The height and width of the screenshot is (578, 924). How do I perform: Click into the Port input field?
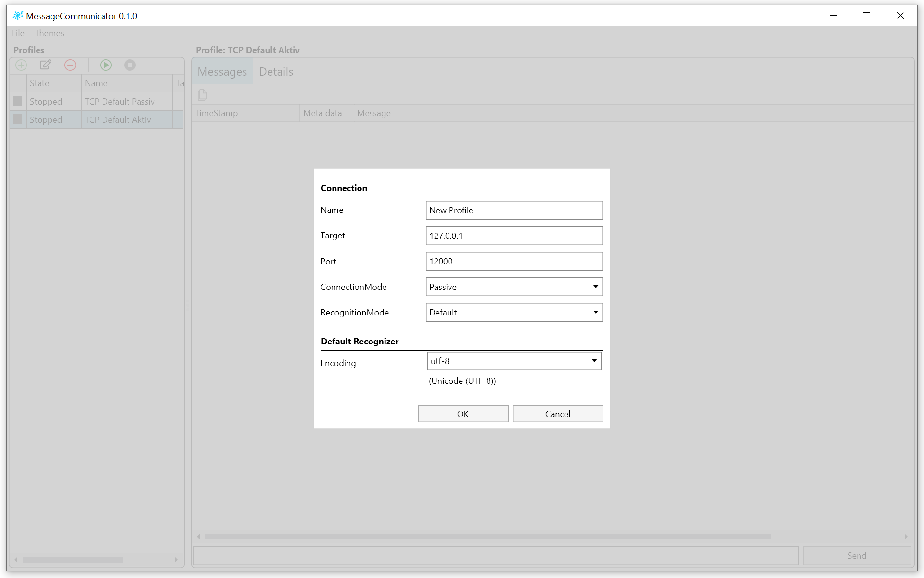513,262
